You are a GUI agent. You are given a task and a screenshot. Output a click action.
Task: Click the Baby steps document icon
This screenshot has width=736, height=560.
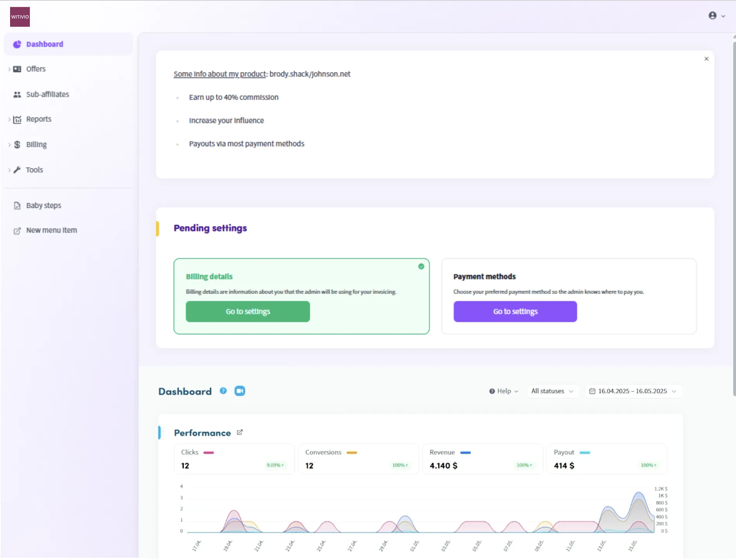[17, 206]
